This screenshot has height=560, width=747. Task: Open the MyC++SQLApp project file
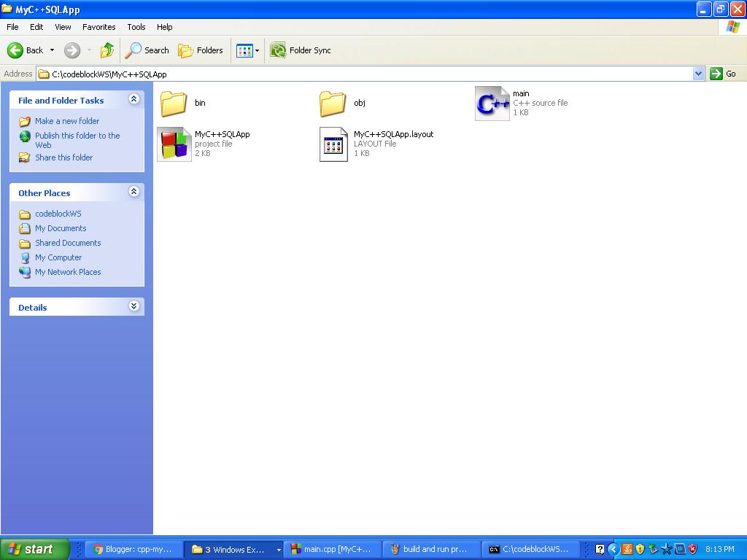[174, 144]
